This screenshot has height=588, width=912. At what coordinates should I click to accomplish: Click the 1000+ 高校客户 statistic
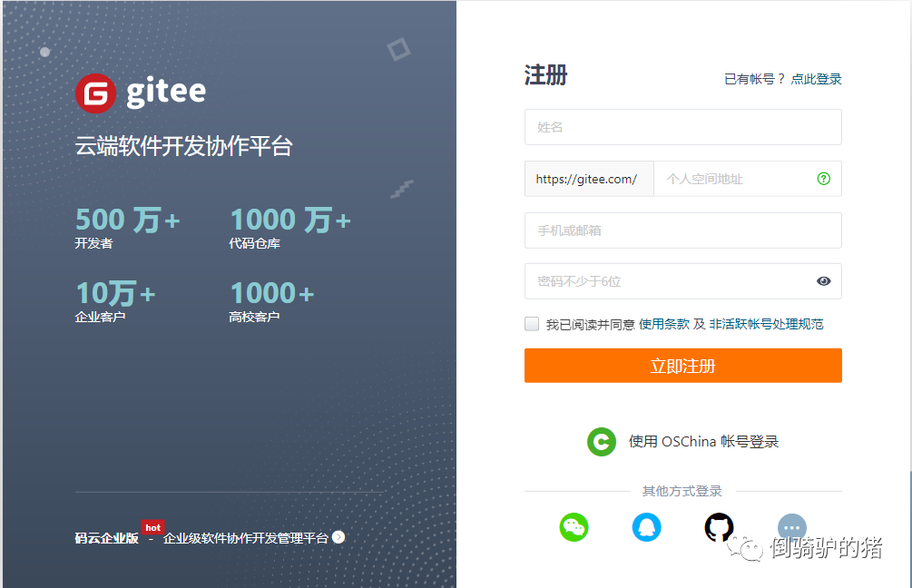coord(271,300)
